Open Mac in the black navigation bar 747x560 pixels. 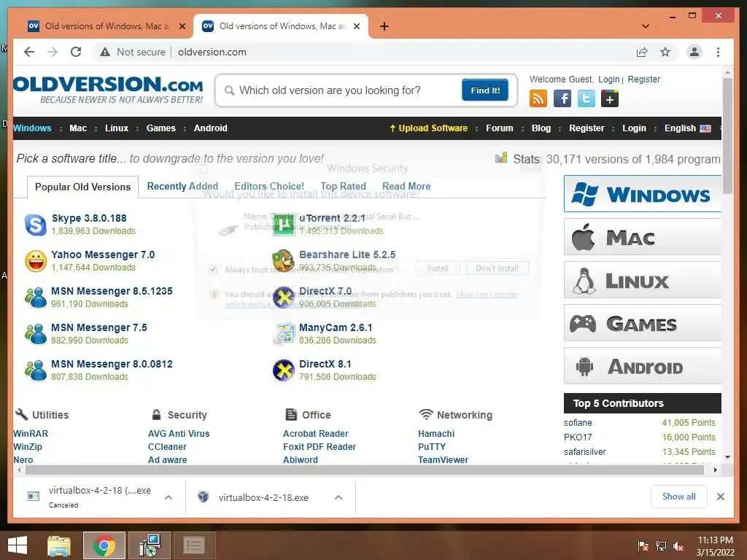pos(78,128)
